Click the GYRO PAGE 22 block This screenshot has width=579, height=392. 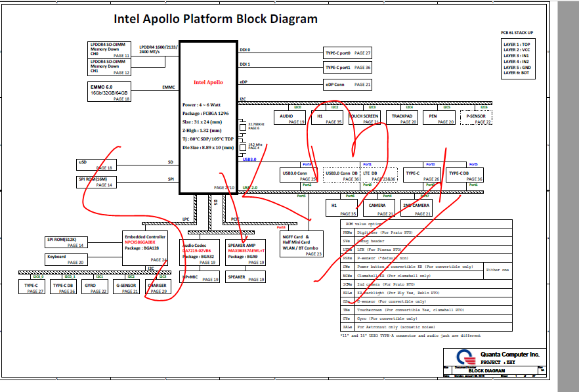(95, 287)
